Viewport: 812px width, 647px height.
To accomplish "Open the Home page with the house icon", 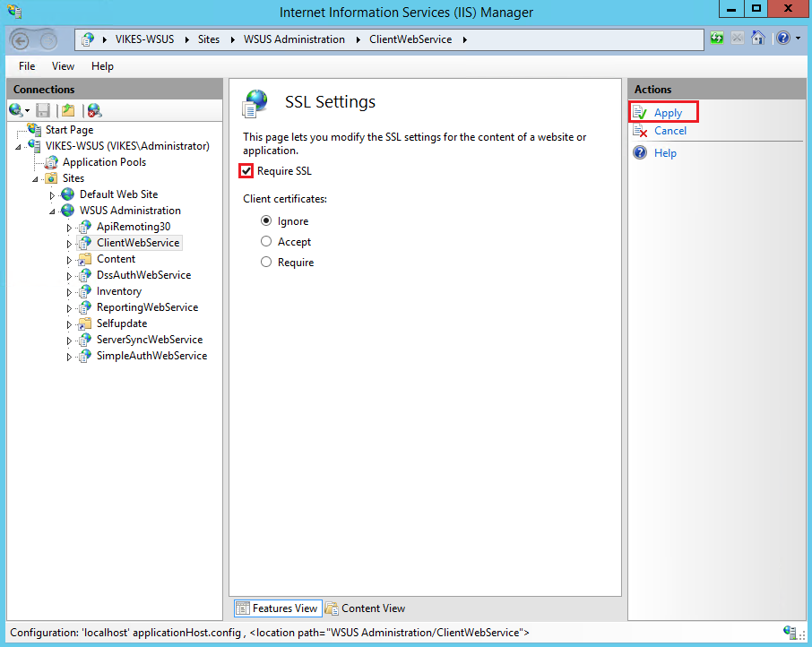I will point(758,38).
